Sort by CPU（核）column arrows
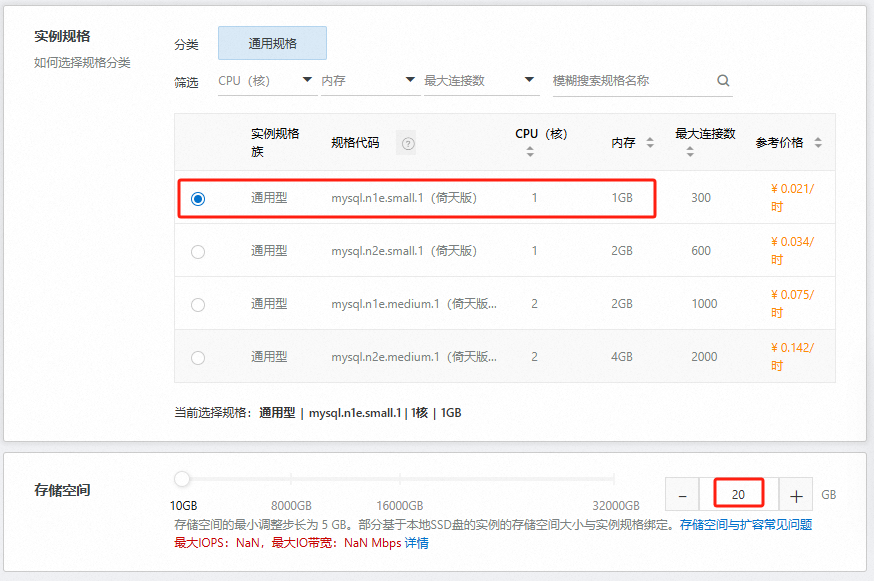Screen dimensions: 874x581 click(530, 151)
